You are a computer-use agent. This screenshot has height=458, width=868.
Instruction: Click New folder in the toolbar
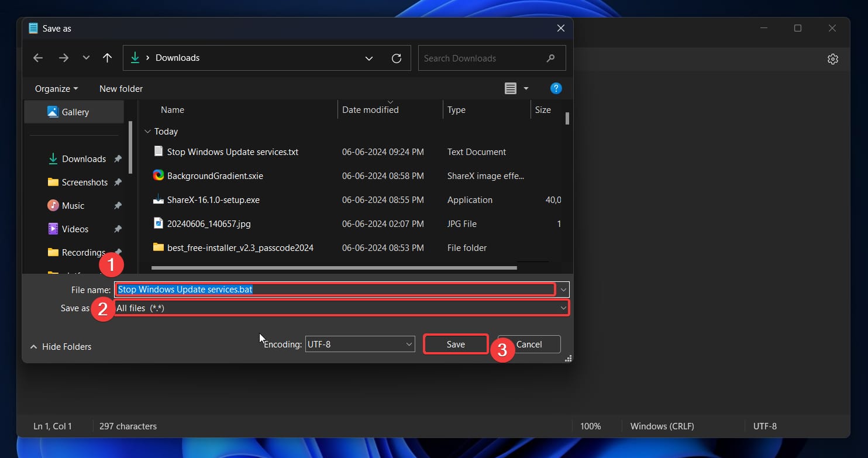coord(121,89)
